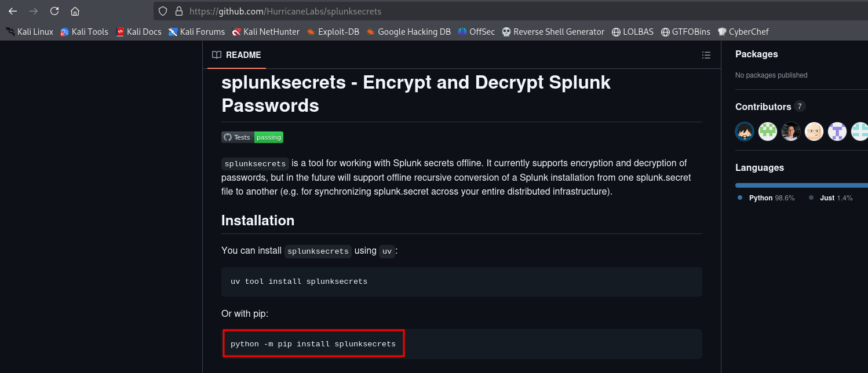Click the third contributor avatar photo

point(791,131)
